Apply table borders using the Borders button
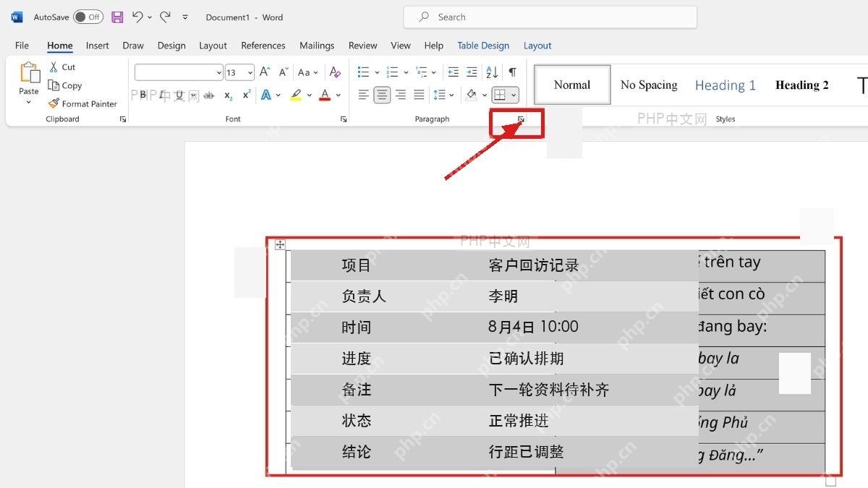868x488 pixels. click(x=499, y=95)
